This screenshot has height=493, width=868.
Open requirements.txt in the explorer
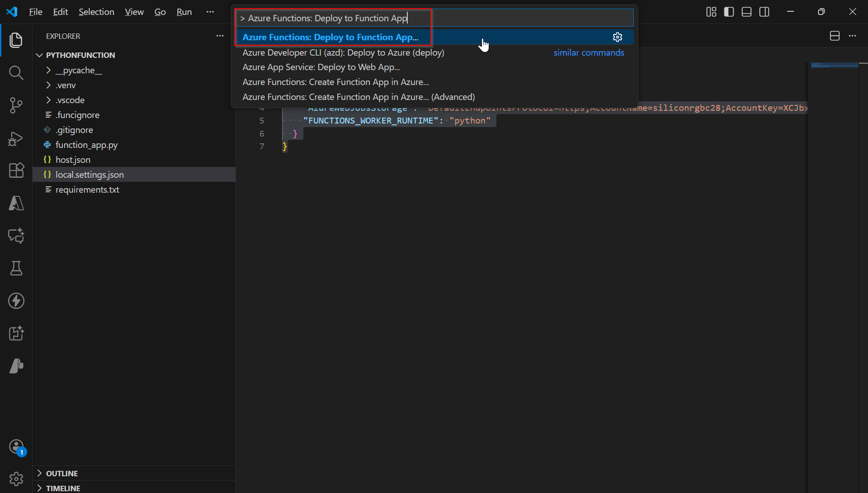pos(134,190)
